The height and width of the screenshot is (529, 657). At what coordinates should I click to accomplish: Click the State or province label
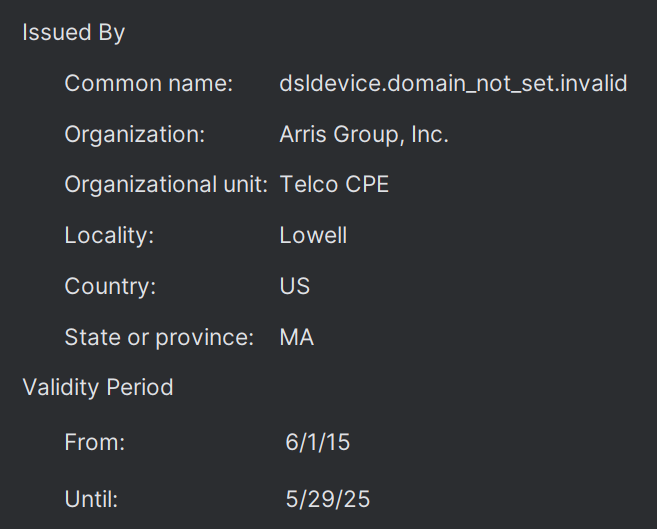159,338
